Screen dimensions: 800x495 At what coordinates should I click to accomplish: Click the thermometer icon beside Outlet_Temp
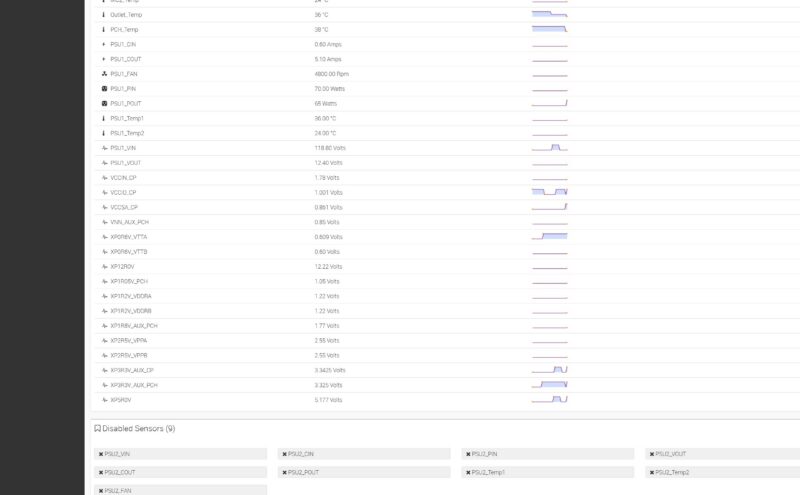tap(104, 15)
